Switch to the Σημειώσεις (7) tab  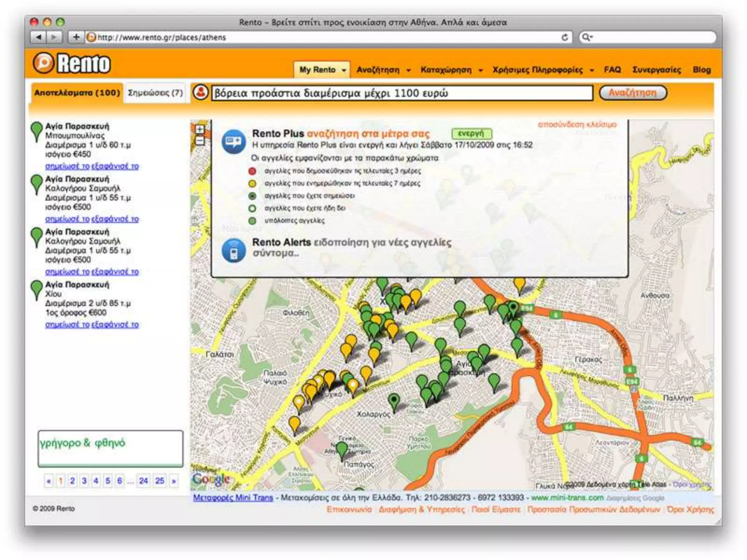click(155, 93)
